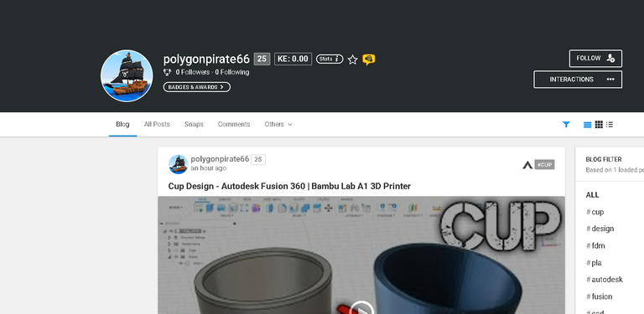Viewport: 644px width, 314px height.
Task: Switch to compact bullet list view
Action: [x=610, y=124]
